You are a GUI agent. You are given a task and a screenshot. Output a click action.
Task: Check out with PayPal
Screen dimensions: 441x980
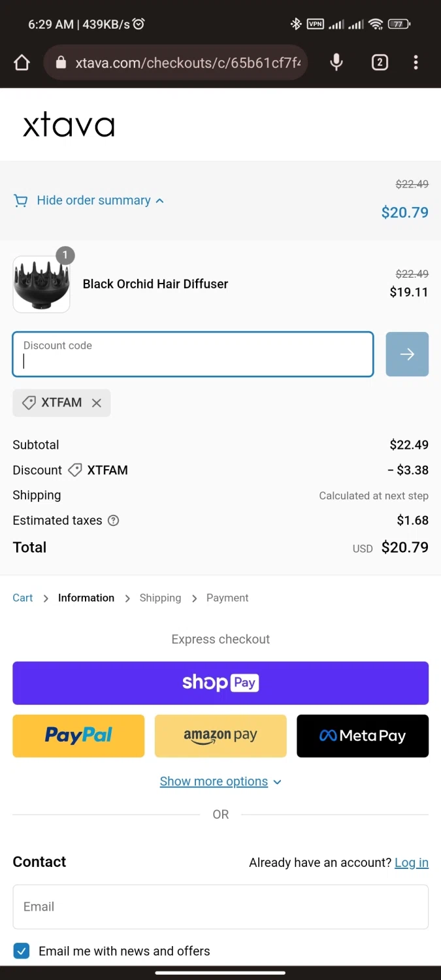[78, 736]
